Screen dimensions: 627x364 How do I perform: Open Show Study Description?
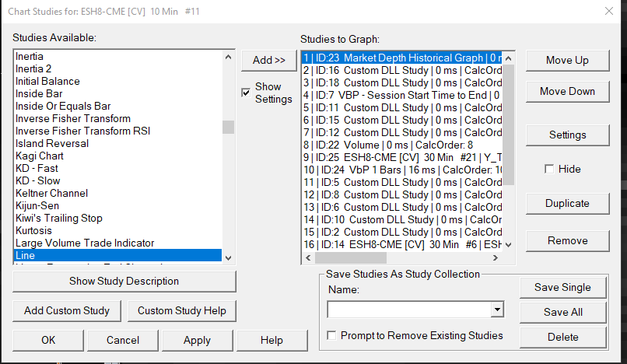pyautogui.click(x=124, y=281)
